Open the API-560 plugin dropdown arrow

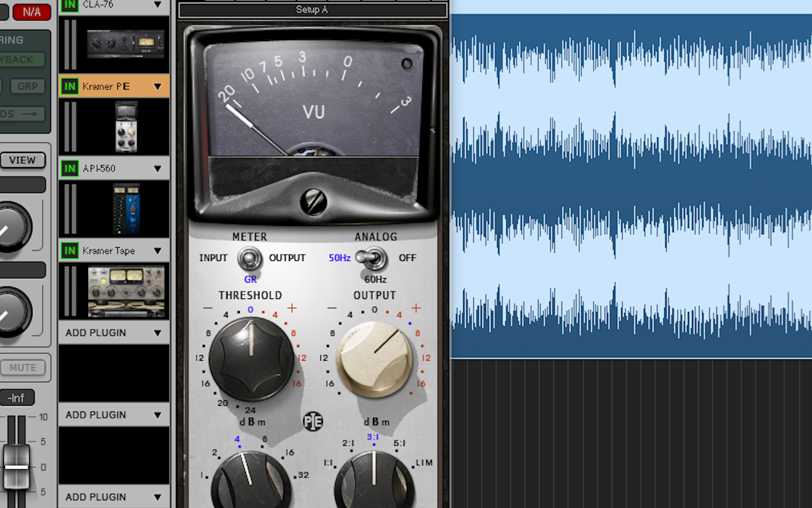(158, 168)
